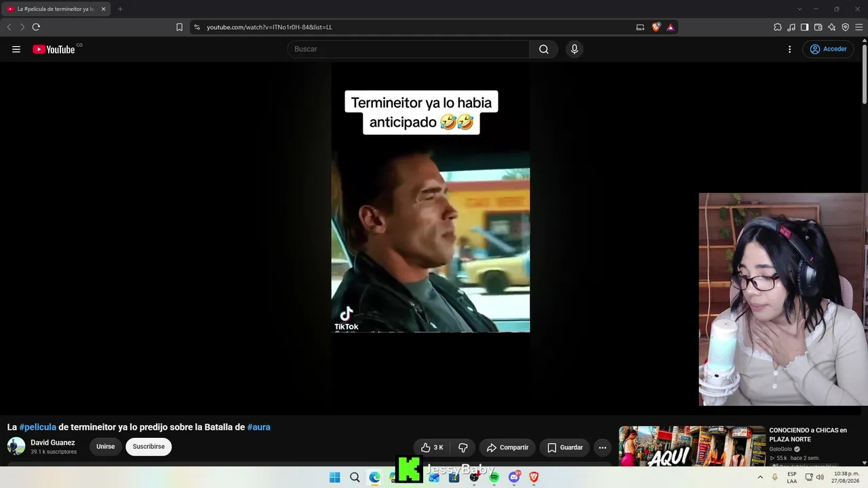
Task: Open the David Guanez channel avatar
Action: [x=16, y=446]
